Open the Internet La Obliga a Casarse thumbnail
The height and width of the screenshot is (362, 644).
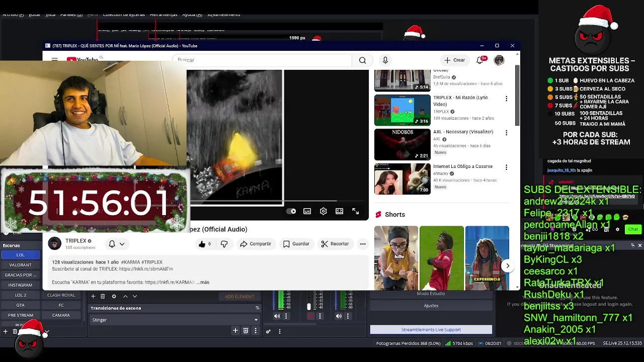[403, 179]
